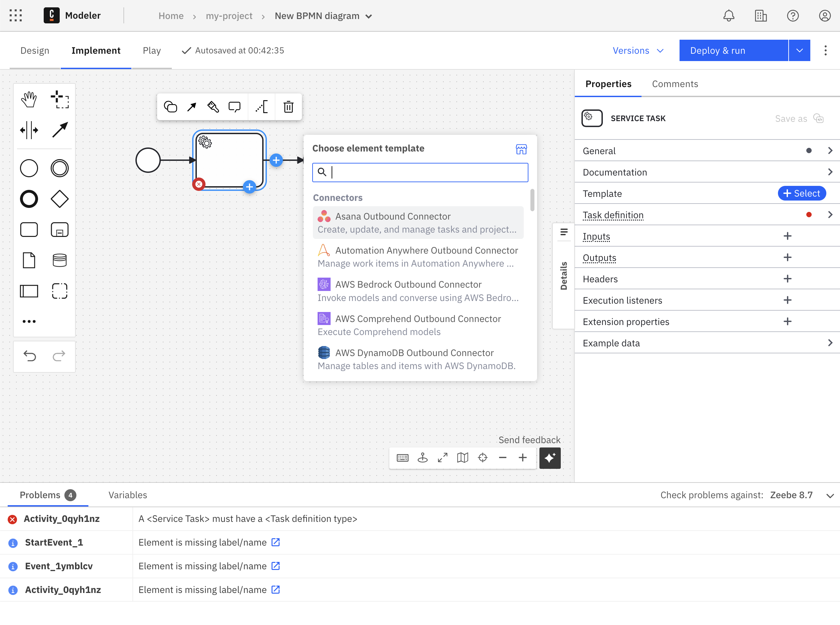
Task: Create a group from palette
Action: point(59,291)
